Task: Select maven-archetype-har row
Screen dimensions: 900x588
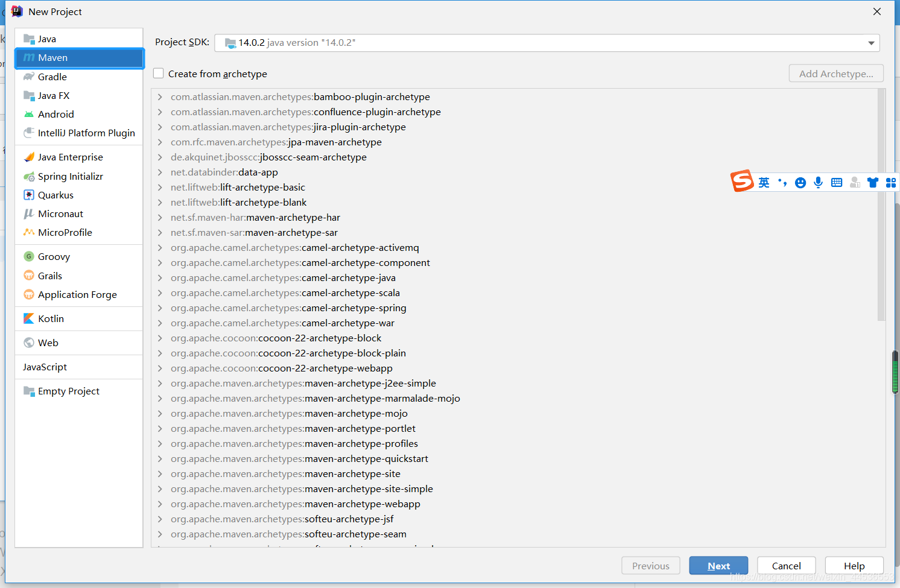Action: point(515,217)
